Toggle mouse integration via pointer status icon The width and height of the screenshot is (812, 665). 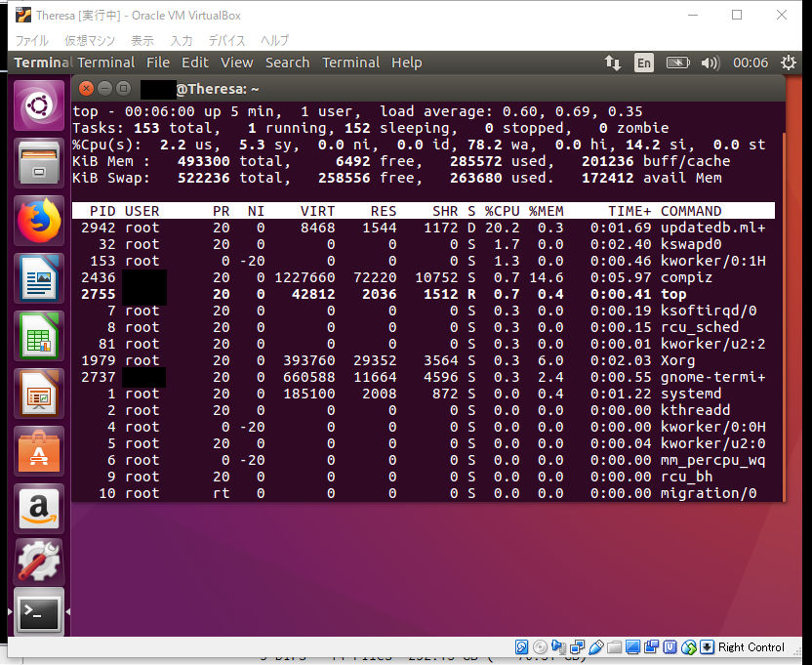(x=689, y=647)
